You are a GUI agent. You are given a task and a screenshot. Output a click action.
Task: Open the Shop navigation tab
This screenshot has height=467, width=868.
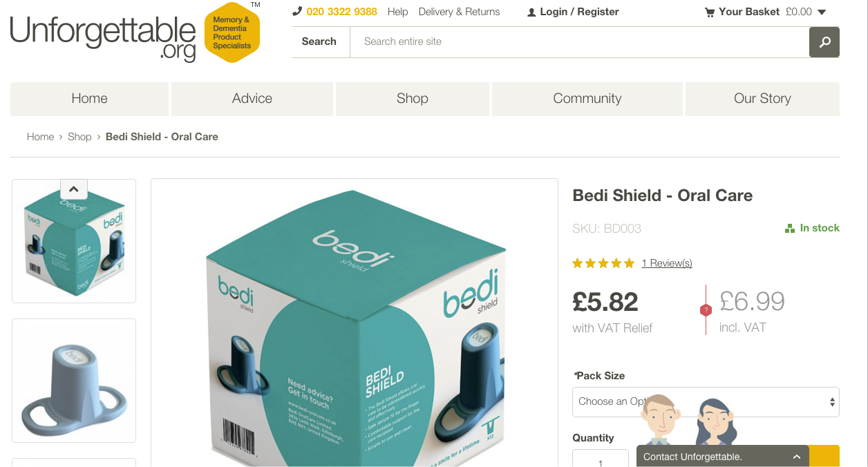413,99
